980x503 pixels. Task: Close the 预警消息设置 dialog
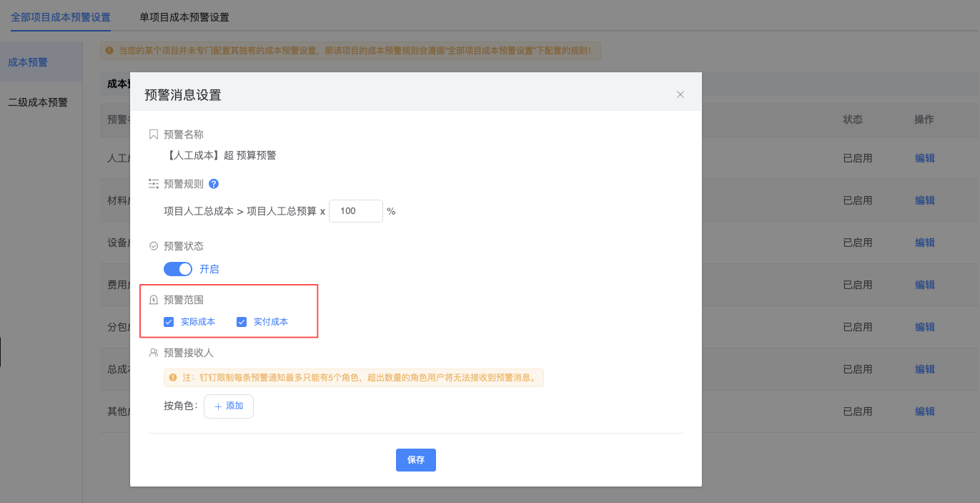(680, 94)
